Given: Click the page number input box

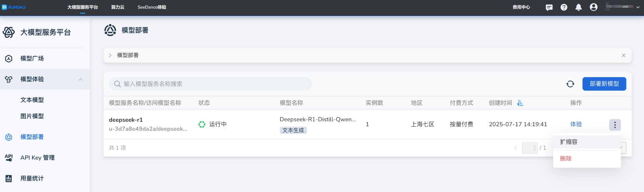Looking at the screenshot, I should coord(530,148).
